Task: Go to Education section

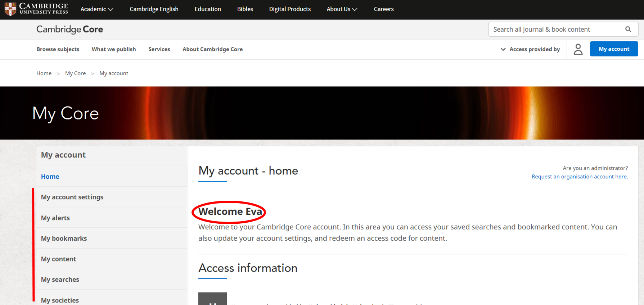Action: 208,9
